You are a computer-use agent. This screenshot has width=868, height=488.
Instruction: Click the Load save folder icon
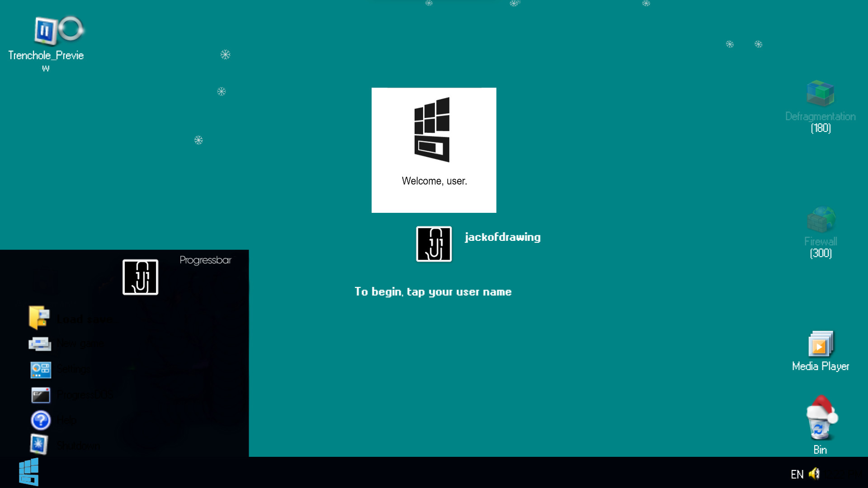click(39, 317)
